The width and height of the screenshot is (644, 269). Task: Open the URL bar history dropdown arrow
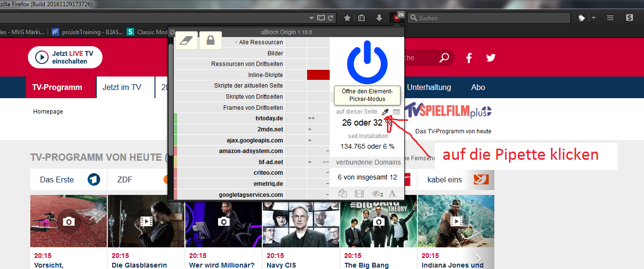pos(312,18)
